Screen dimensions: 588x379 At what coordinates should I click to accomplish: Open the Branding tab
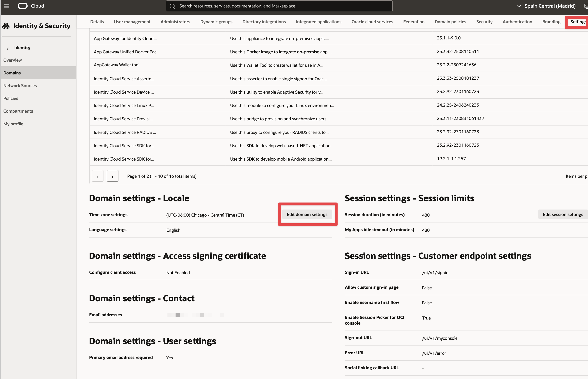click(x=551, y=22)
